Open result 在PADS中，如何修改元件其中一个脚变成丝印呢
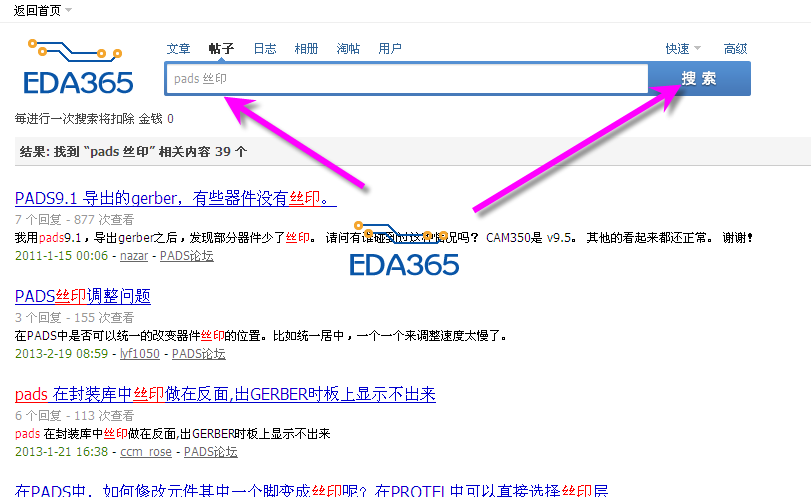811x497 pixels. coord(311,490)
